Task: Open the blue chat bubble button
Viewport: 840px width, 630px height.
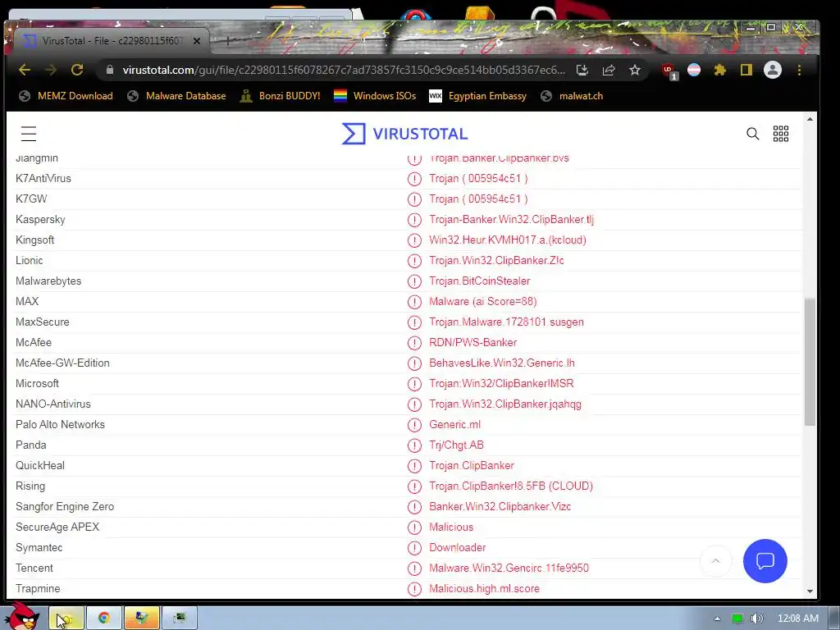Action: [765, 561]
